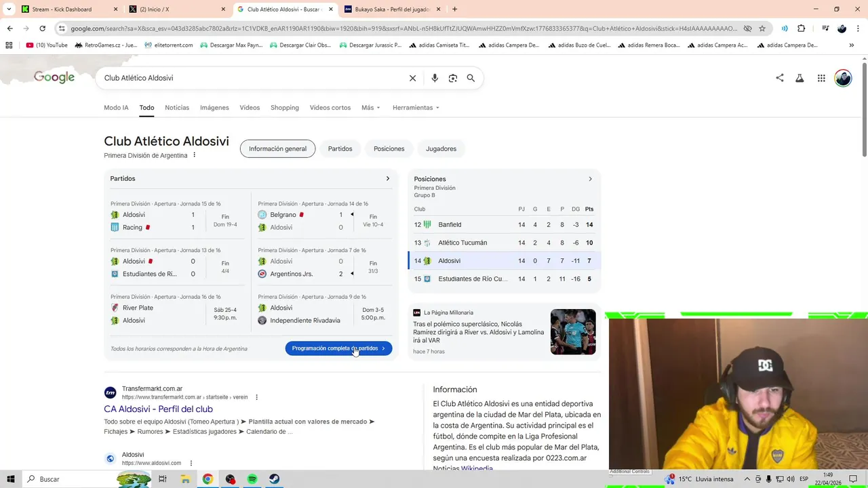868x488 pixels.
Task: Open Google Lens image search
Action: [453, 78]
